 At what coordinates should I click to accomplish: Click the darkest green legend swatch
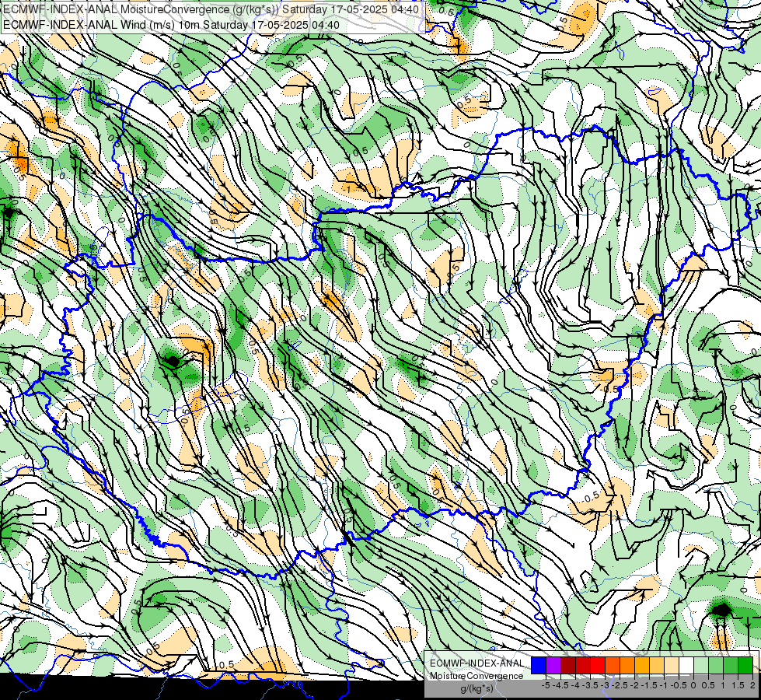tap(745, 666)
